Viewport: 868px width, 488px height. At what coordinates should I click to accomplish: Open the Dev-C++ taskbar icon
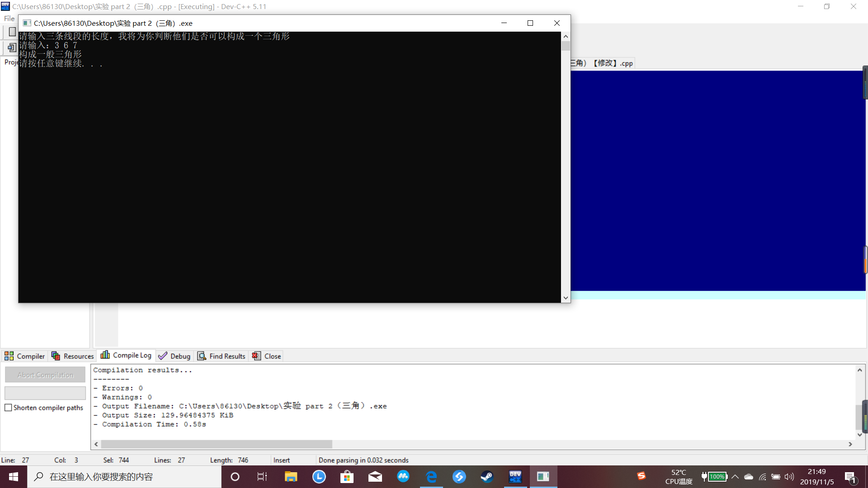515,477
